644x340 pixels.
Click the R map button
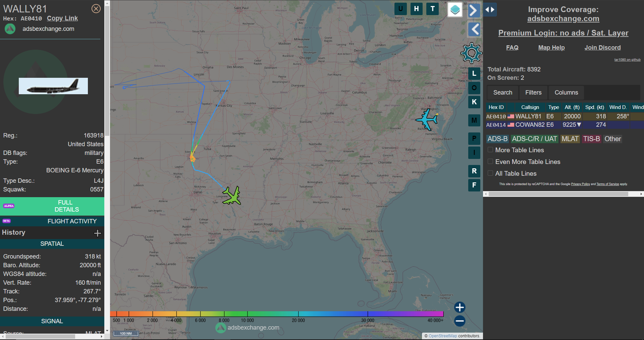pos(474,171)
